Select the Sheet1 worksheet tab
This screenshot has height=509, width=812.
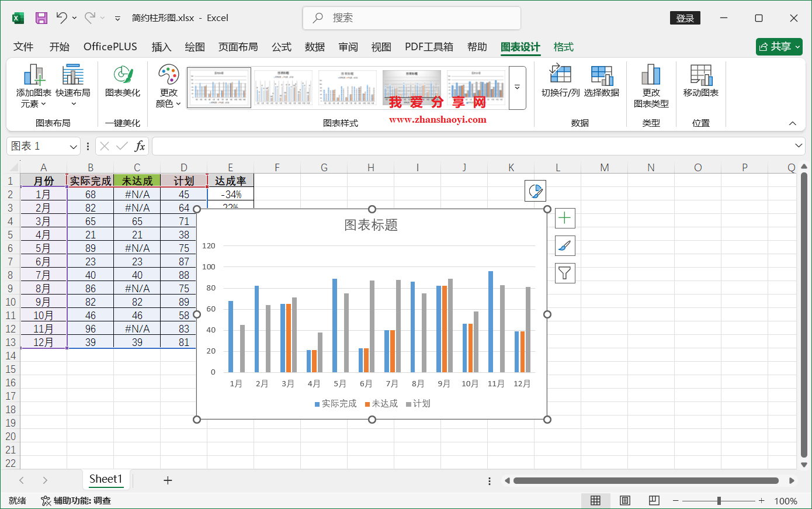[106, 479]
